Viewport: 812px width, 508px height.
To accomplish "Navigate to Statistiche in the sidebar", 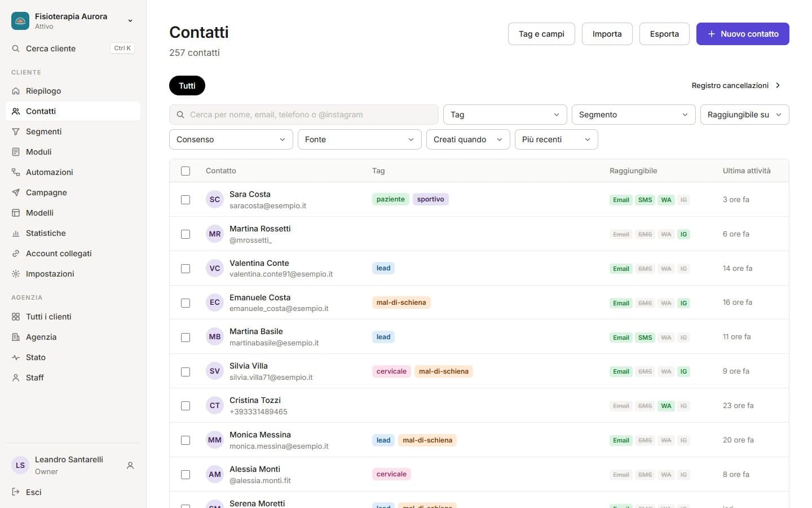I will click(x=73, y=233).
